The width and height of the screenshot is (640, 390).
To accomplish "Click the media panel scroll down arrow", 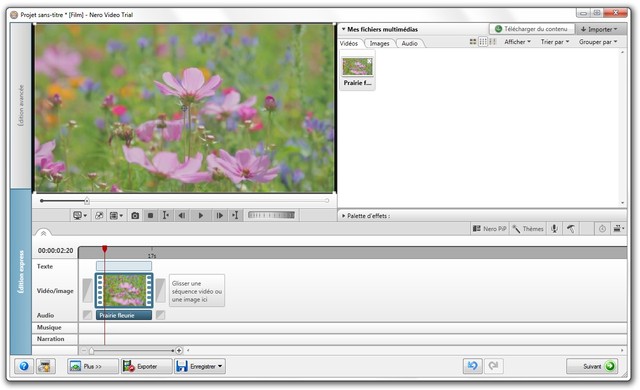I will click(622, 203).
